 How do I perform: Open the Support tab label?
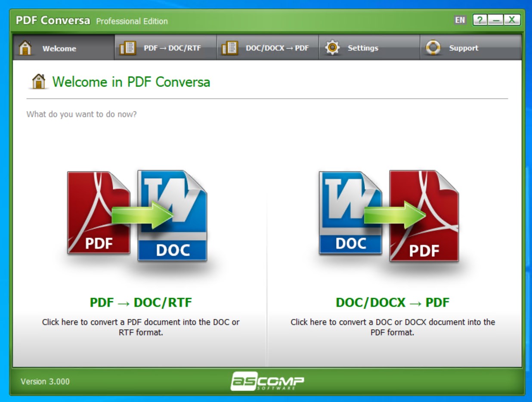(x=464, y=48)
